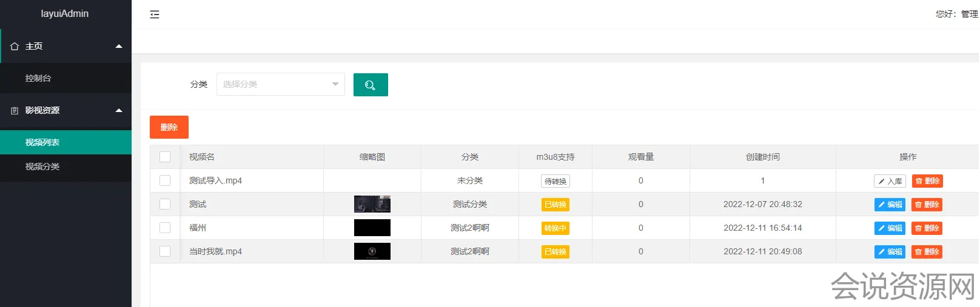980x307 pixels.
Task: Click 编辑 pencil button for 测试 row
Action: (x=890, y=205)
